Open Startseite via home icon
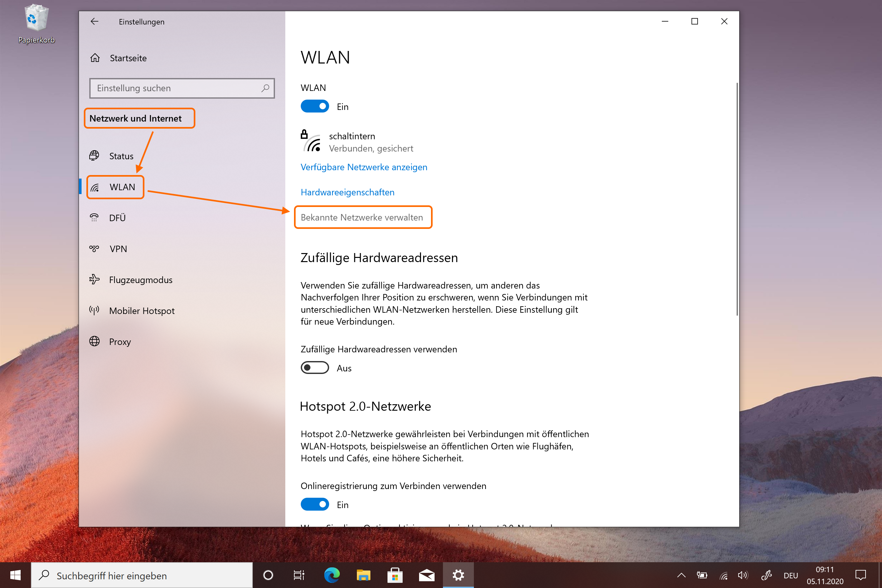The height and width of the screenshot is (588, 882). [x=95, y=58]
